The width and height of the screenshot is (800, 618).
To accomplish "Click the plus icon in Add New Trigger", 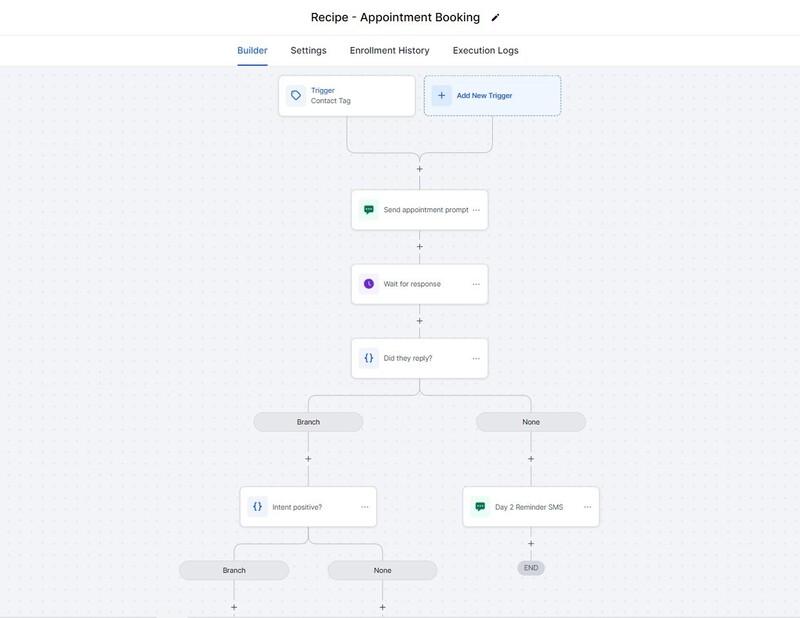I will click(x=442, y=95).
